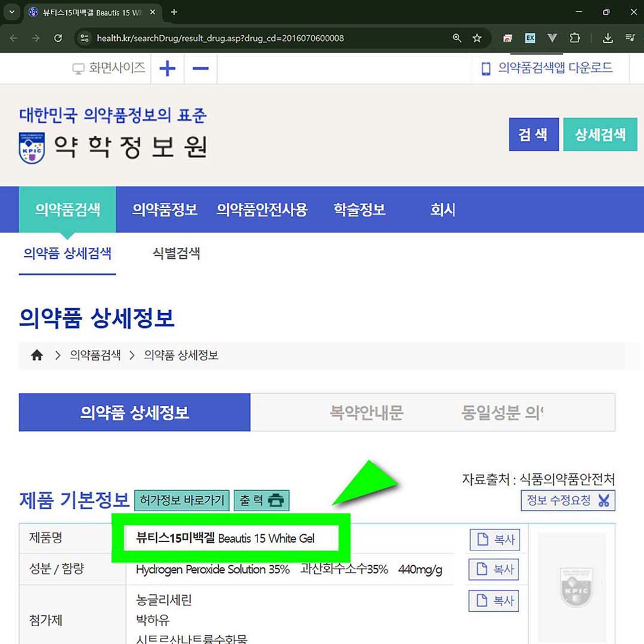The height and width of the screenshot is (644, 644).
Task: Open the tab search dropdown arrow
Action: point(11,12)
